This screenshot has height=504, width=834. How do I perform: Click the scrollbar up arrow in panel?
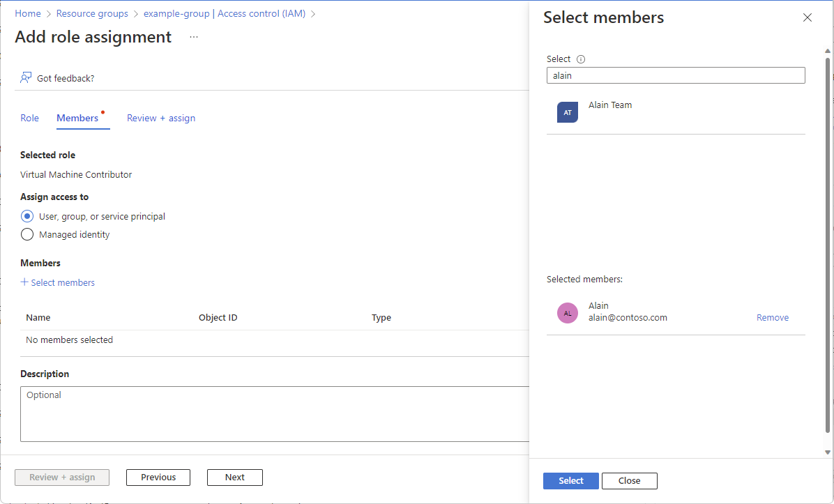[828, 51]
